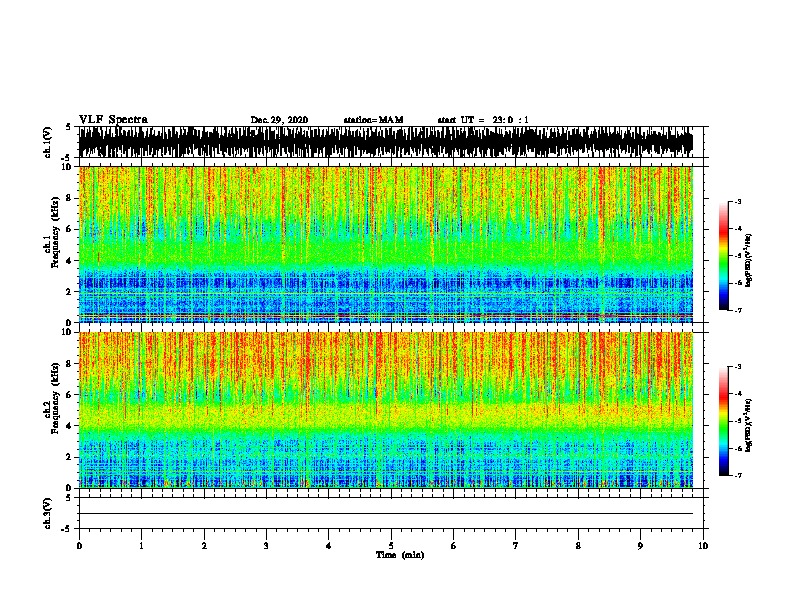Image resolution: width=792 pixels, height=612 pixels.
Task: Click the 'Time (min)' axis label
Action: [x=400, y=555]
